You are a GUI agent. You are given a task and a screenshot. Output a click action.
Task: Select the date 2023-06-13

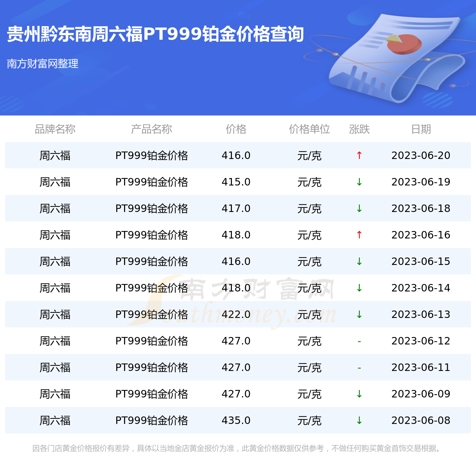click(421, 314)
